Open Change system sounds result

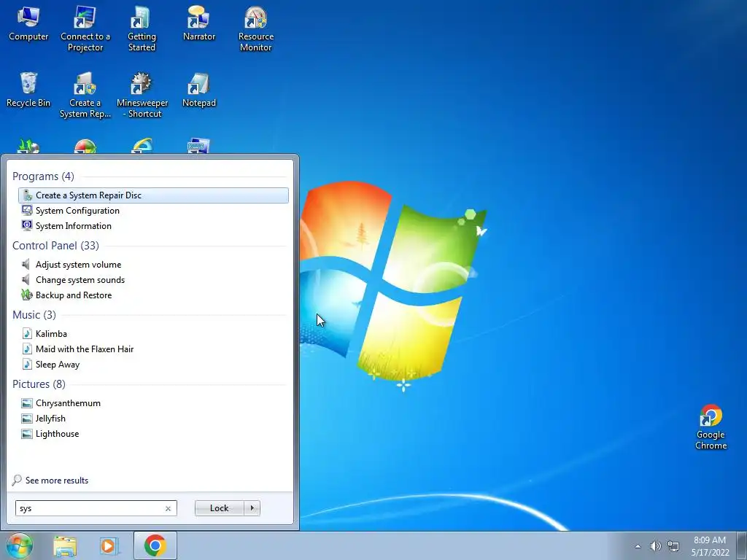(x=153, y=279)
